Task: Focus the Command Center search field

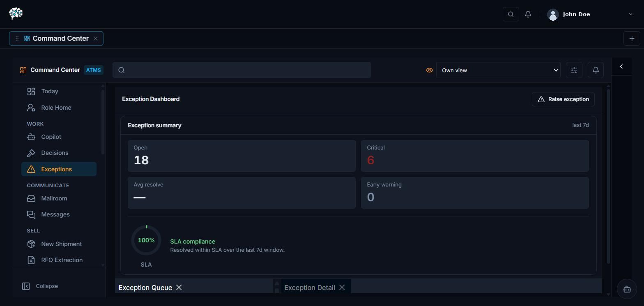Action: [242, 70]
